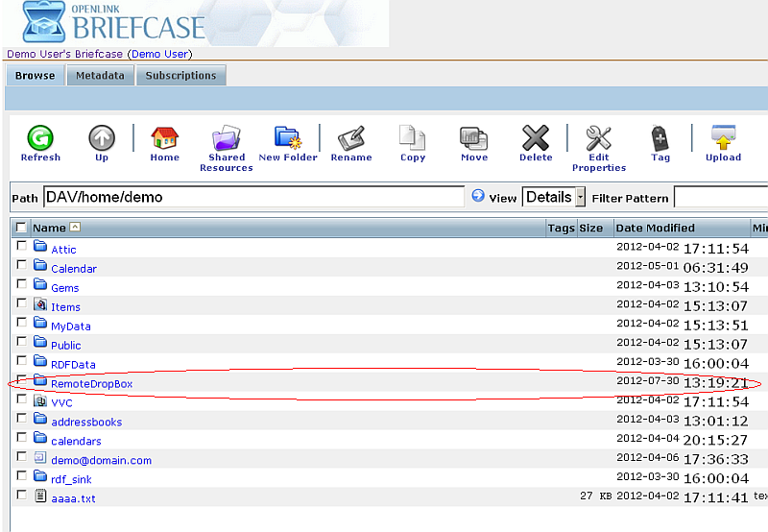Screen dimensions: 768x532
Task: Tick the checkbox for Attic folder
Action: pyautogui.click(x=22, y=247)
